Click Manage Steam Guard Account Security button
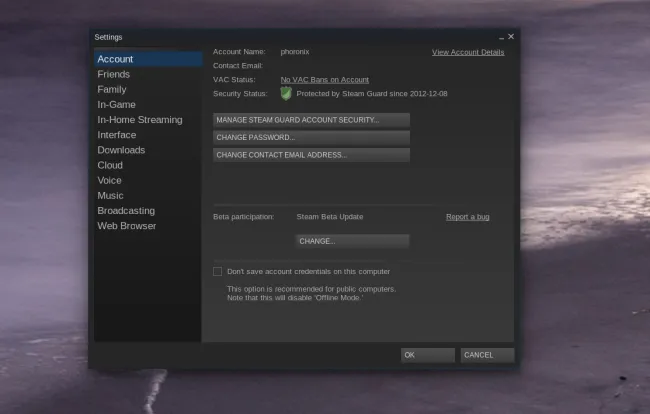Image resolution: width=650 pixels, height=414 pixels. point(311,120)
